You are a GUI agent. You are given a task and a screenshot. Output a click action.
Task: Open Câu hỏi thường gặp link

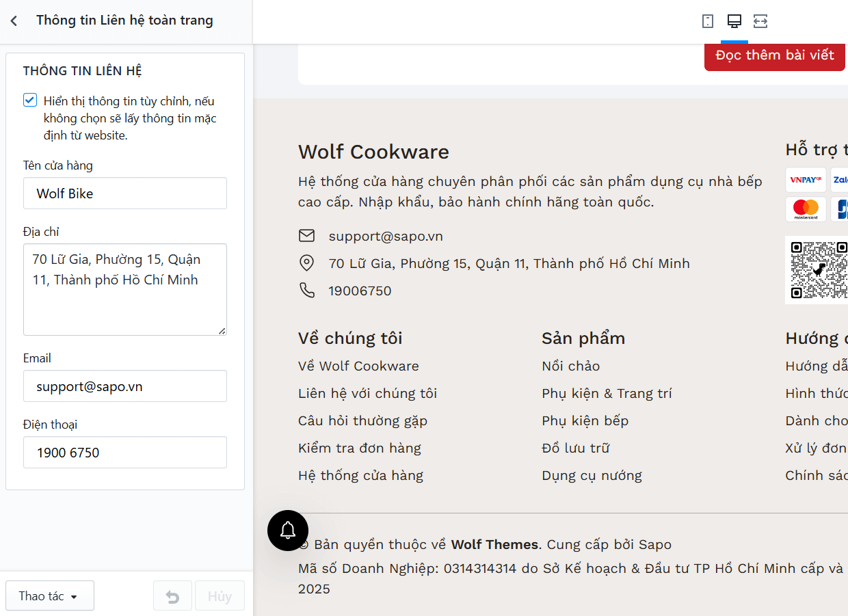click(363, 420)
